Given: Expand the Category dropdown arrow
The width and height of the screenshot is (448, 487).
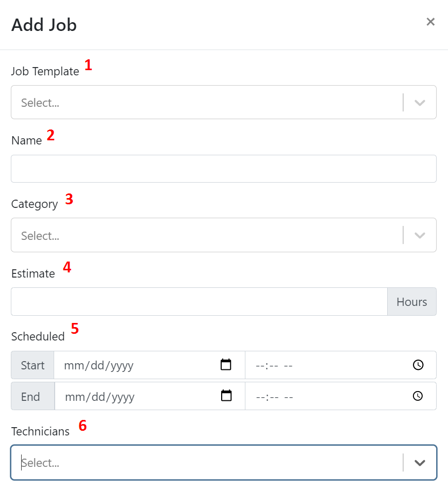Looking at the screenshot, I should point(420,235).
